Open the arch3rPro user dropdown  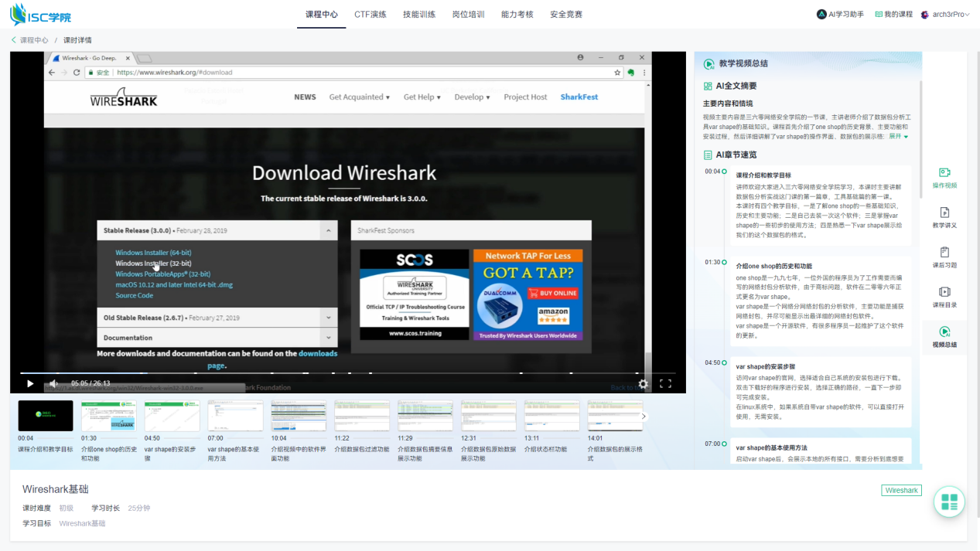(945, 14)
